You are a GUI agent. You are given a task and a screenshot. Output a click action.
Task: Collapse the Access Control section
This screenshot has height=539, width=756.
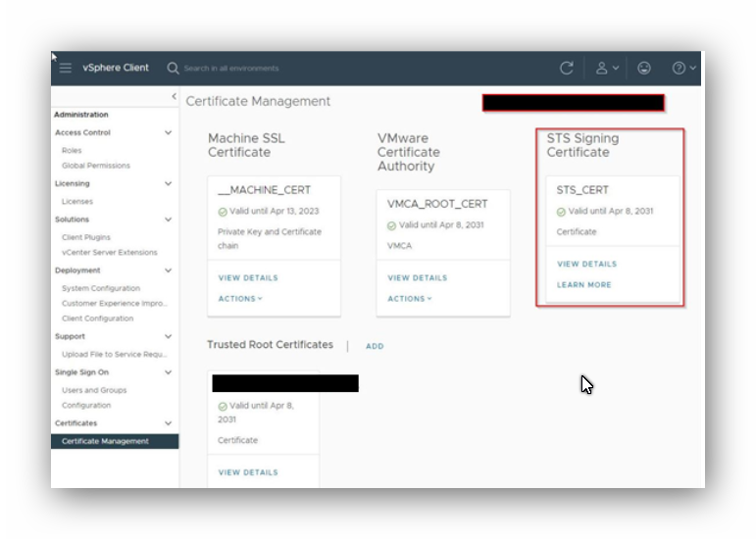click(168, 132)
